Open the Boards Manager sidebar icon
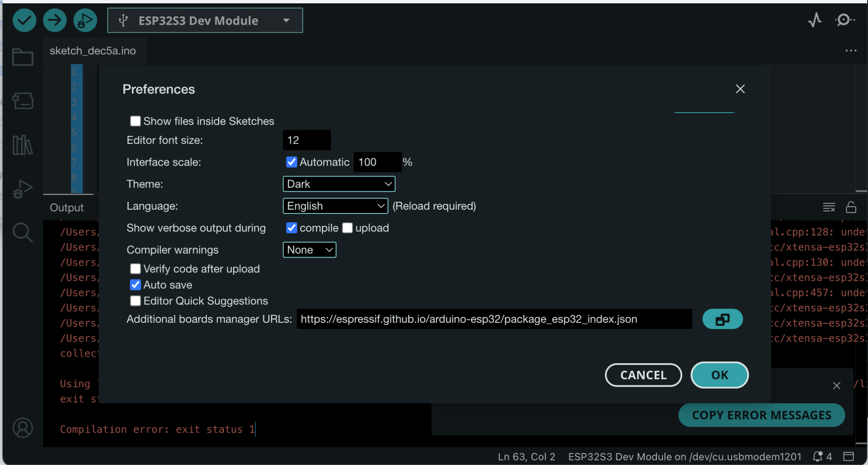 22,101
